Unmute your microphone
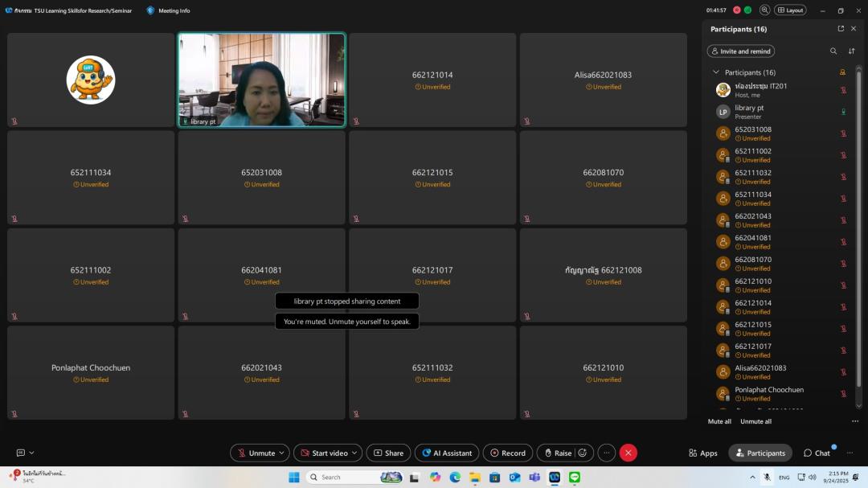Screen dimensions: 868x488 pos(255,453)
